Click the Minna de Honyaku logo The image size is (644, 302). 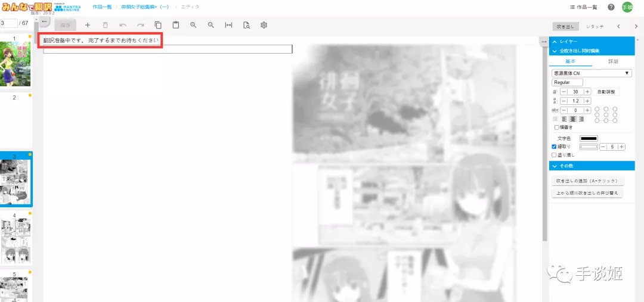coord(26,7)
